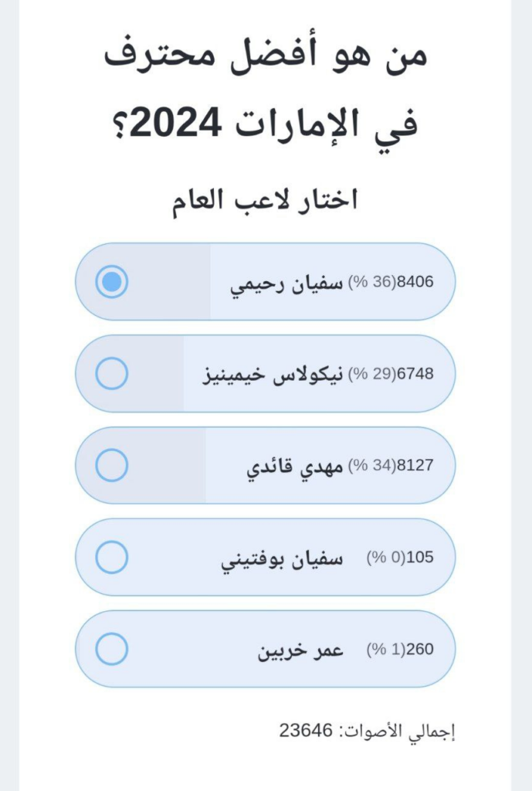This screenshot has height=791, width=532.
Task: Click the poll question heading about 2024
Action: click(265, 90)
